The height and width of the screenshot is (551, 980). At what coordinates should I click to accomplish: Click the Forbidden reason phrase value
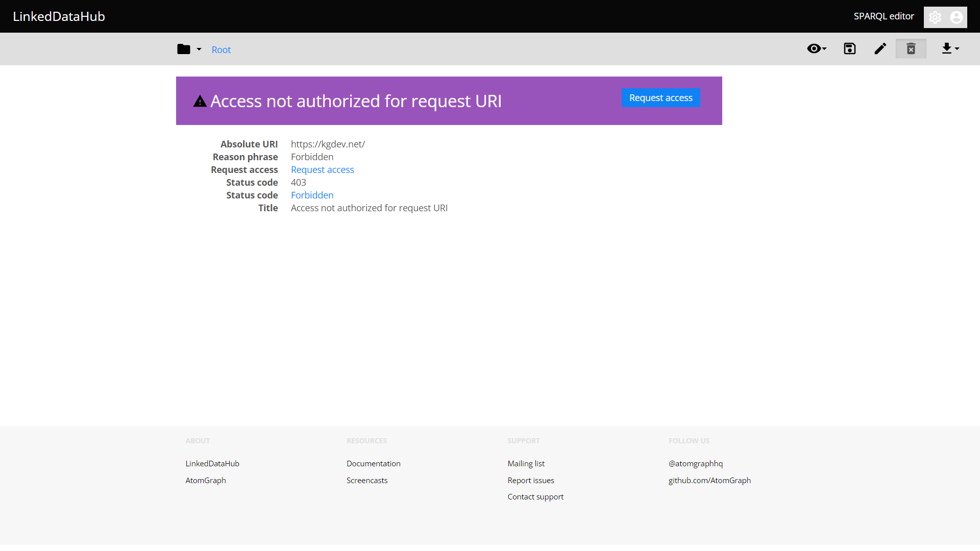(312, 157)
